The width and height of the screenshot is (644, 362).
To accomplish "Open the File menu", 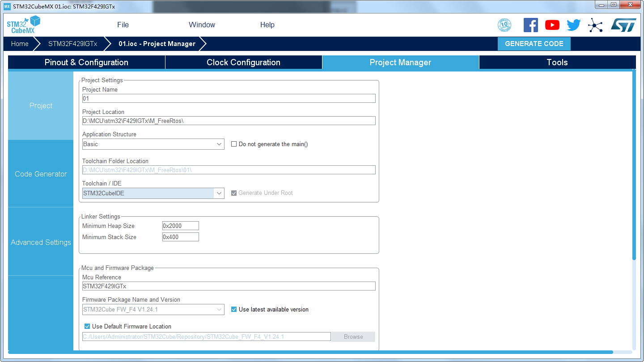I will (x=123, y=25).
